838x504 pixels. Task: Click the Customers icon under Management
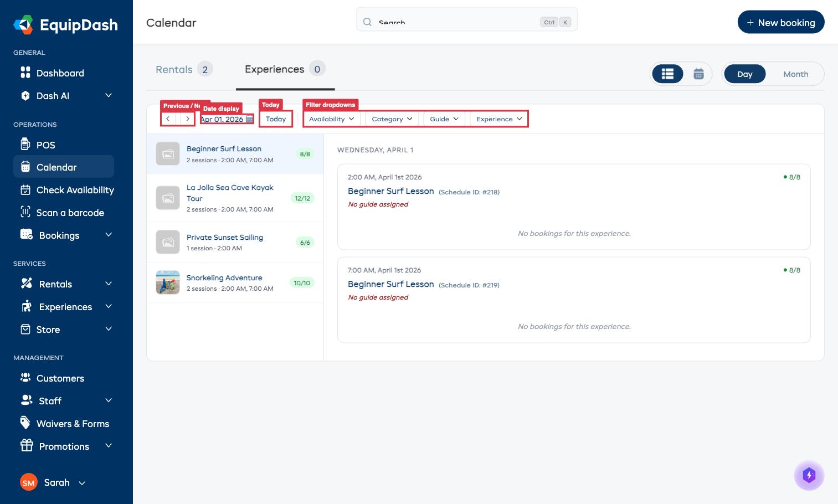26,378
